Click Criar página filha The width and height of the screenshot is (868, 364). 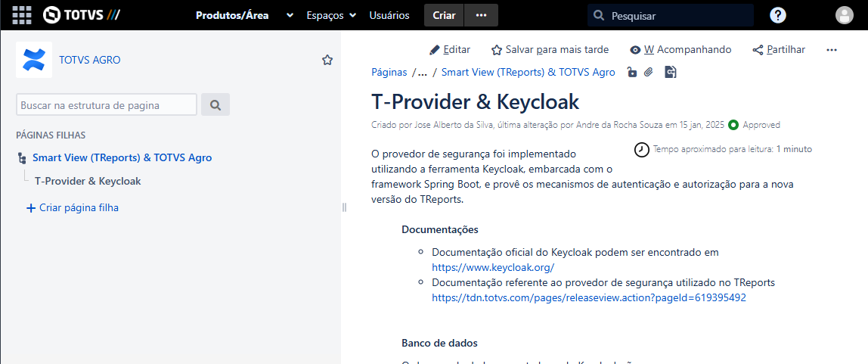[73, 208]
